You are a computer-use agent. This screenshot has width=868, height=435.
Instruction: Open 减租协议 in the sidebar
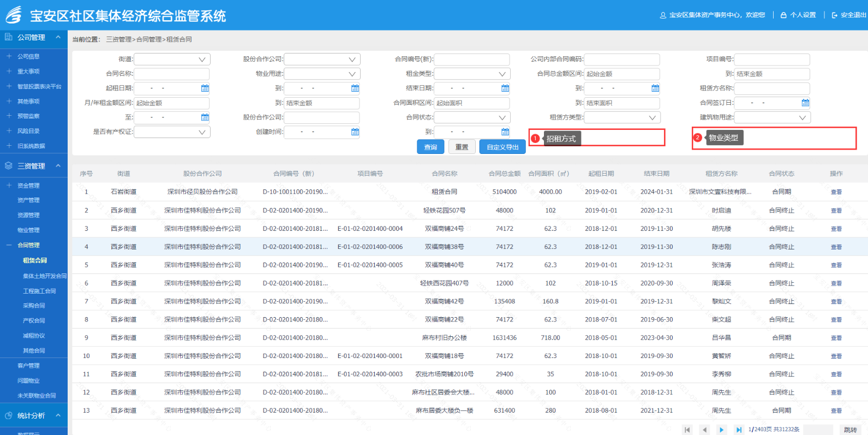coord(34,336)
